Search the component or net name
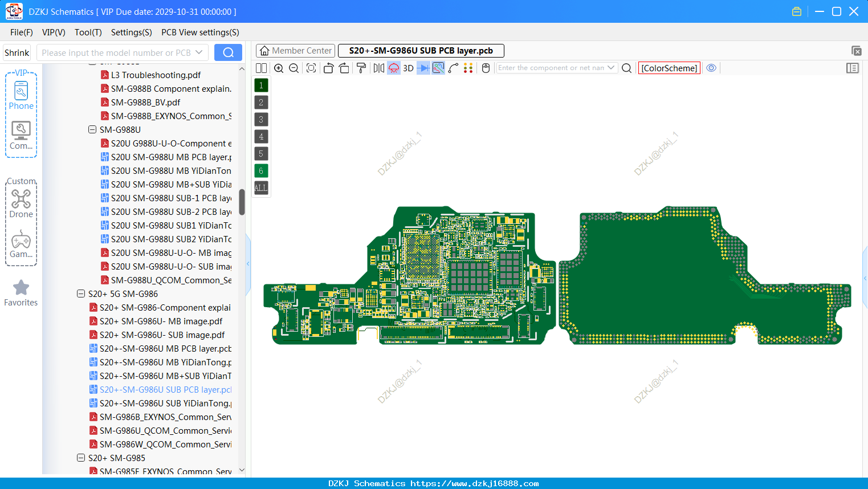 626,68
